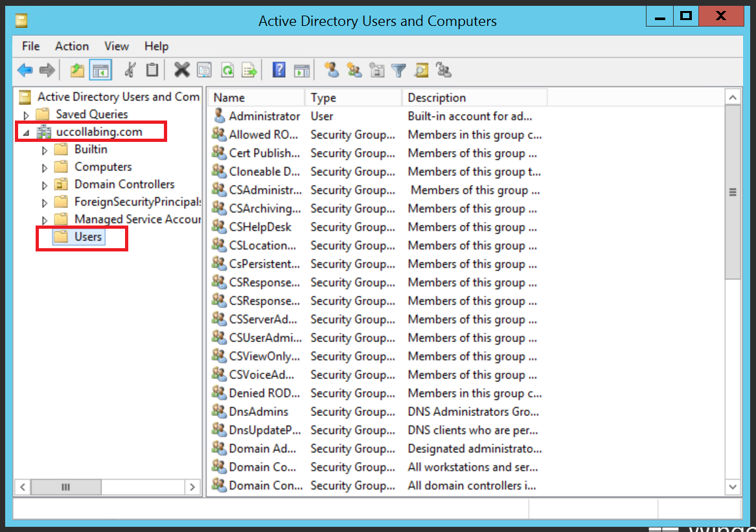This screenshot has width=756, height=532.
Task: Sort the list by the Name column
Action: pos(257,97)
